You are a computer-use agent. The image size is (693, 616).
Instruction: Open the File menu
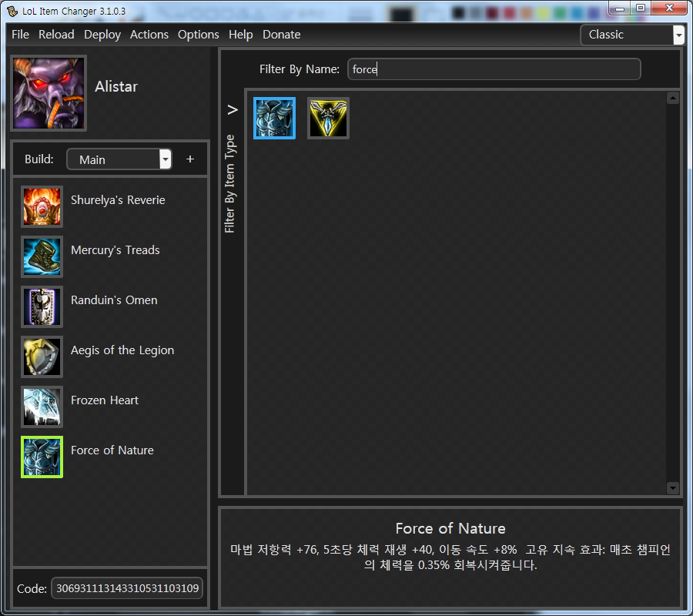pos(20,35)
